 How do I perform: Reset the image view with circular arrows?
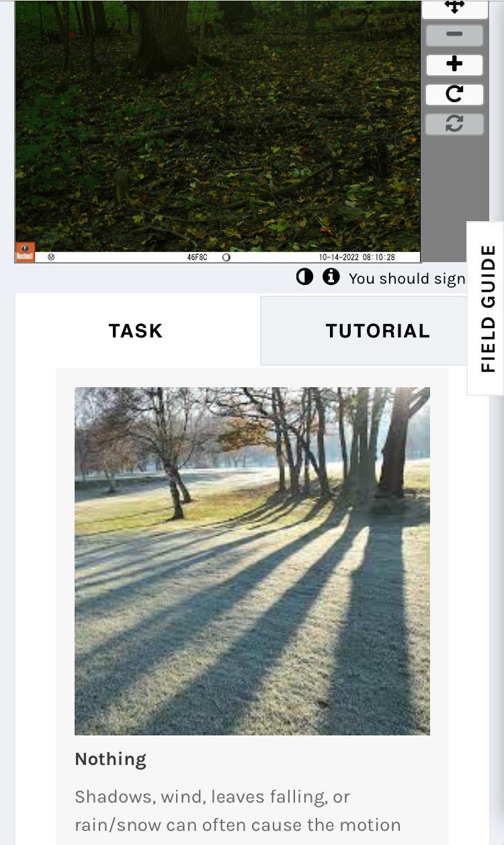[454, 124]
